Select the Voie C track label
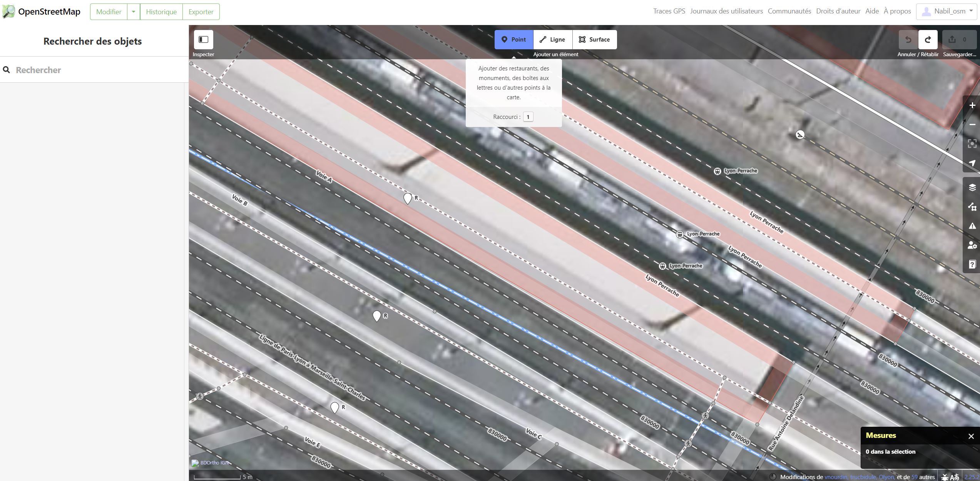Image resolution: width=980 pixels, height=481 pixels. coord(534,434)
